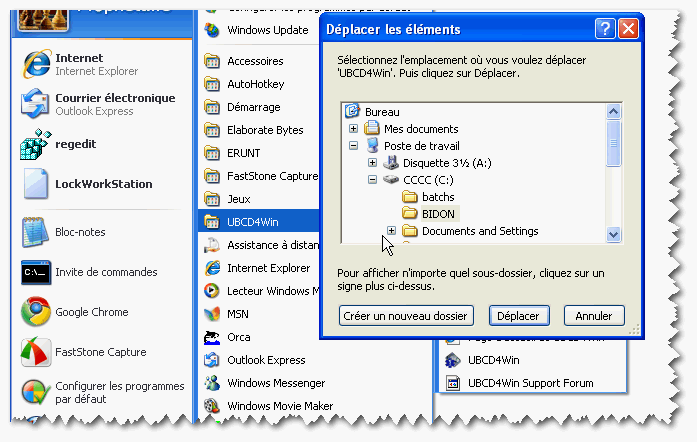Viewport: 697px width, 442px height.
Task: Collapse the Poste de travail tree node
Action: click(353, 145)
